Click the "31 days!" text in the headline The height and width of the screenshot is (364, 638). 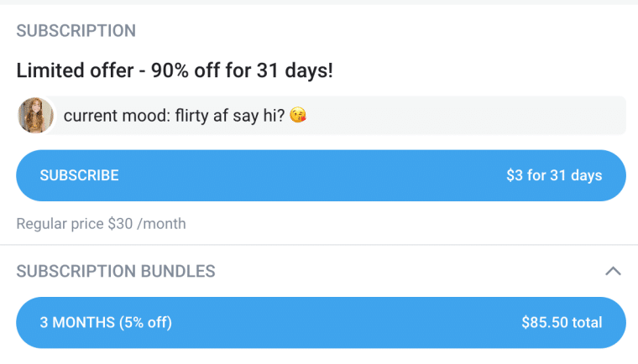coord(295,70)
